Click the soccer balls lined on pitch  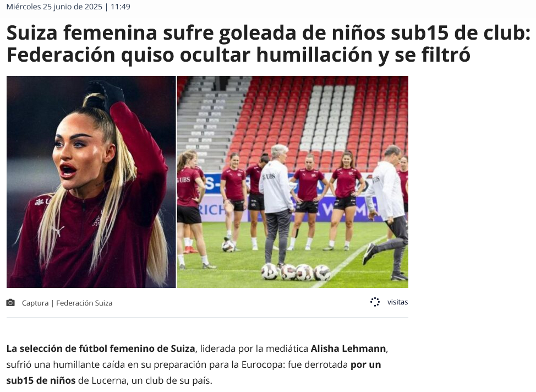click(296, 273)
